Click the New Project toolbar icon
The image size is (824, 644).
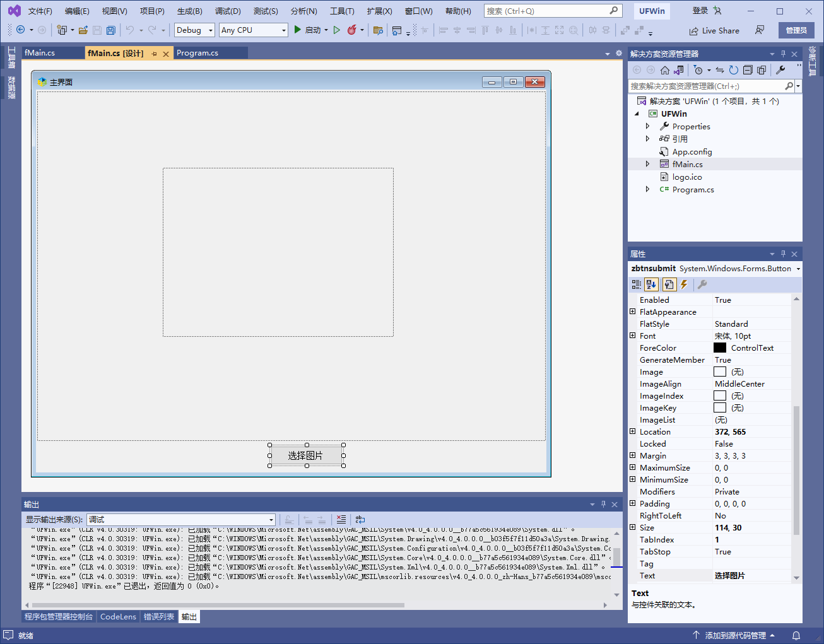click(62, 30)
